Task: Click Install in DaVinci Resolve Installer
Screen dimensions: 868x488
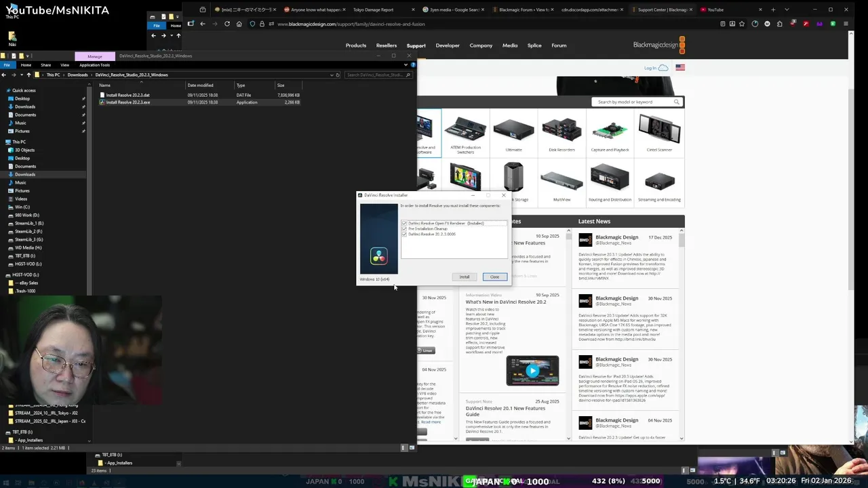Action: pos(465,277)
